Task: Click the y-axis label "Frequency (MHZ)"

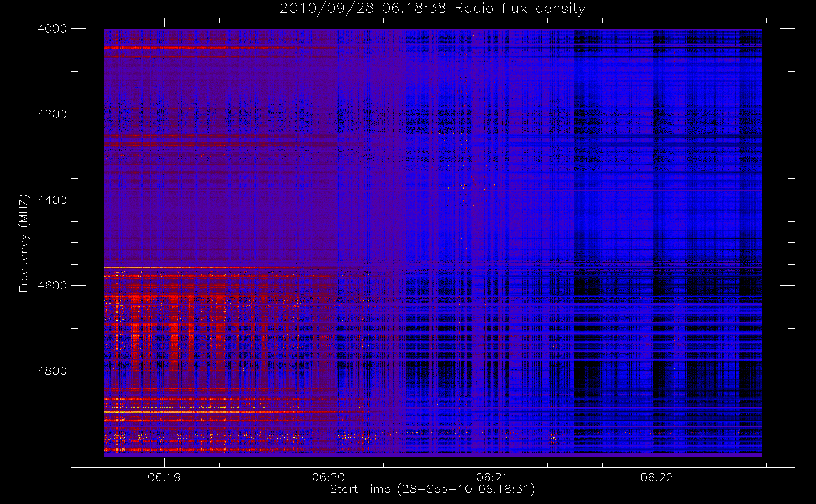Action: 24,243
